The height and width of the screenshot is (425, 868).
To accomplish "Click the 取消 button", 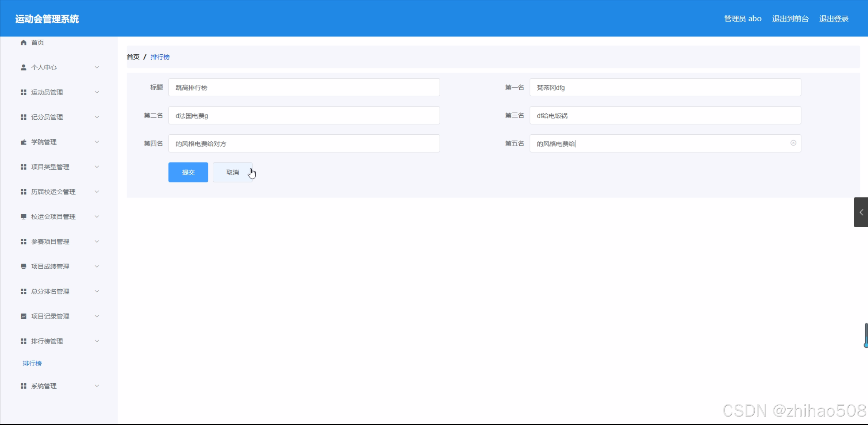I will 232,172.
